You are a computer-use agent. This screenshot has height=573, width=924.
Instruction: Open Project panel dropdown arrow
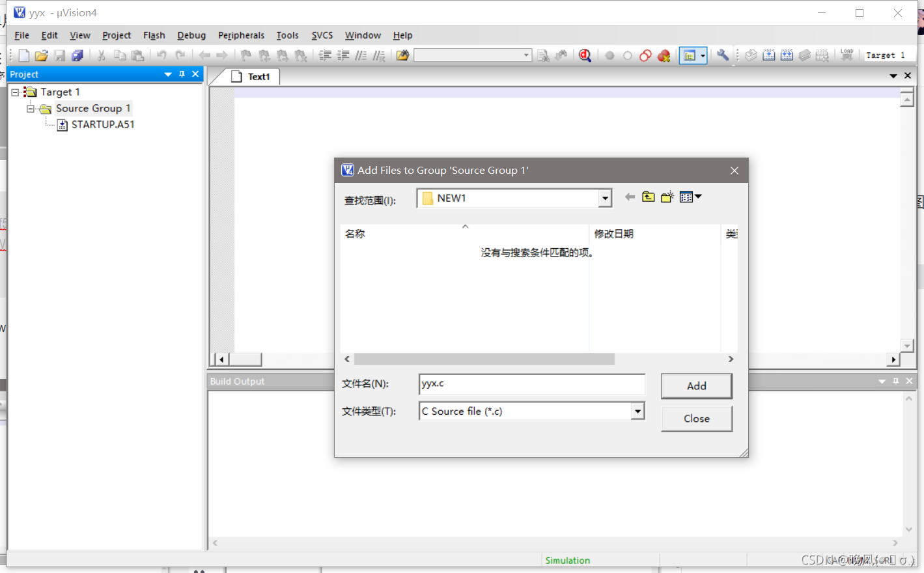tap(168, 74)
